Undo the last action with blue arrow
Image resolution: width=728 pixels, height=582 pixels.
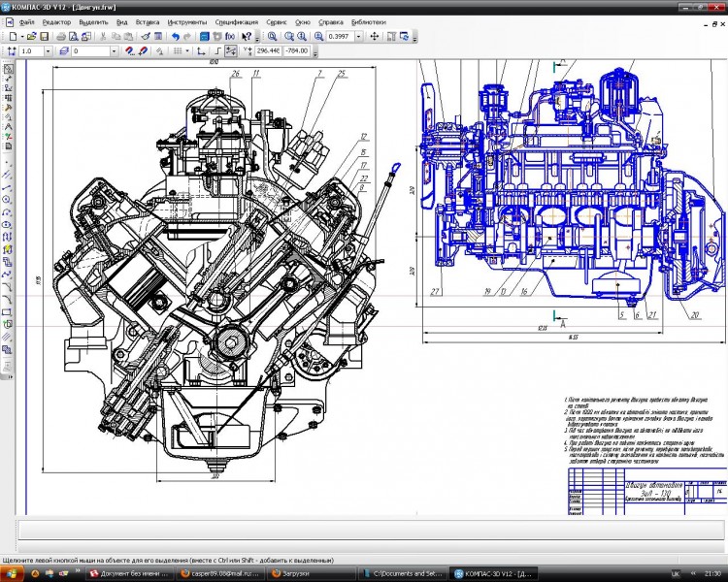pos(176,36)
